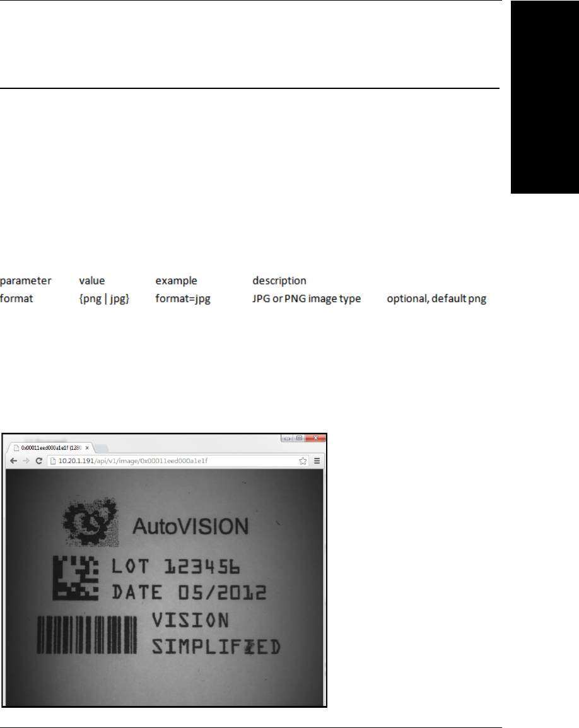Click the 'example' column header
Screen dimensions: 579x728
[x=176, y=281]
